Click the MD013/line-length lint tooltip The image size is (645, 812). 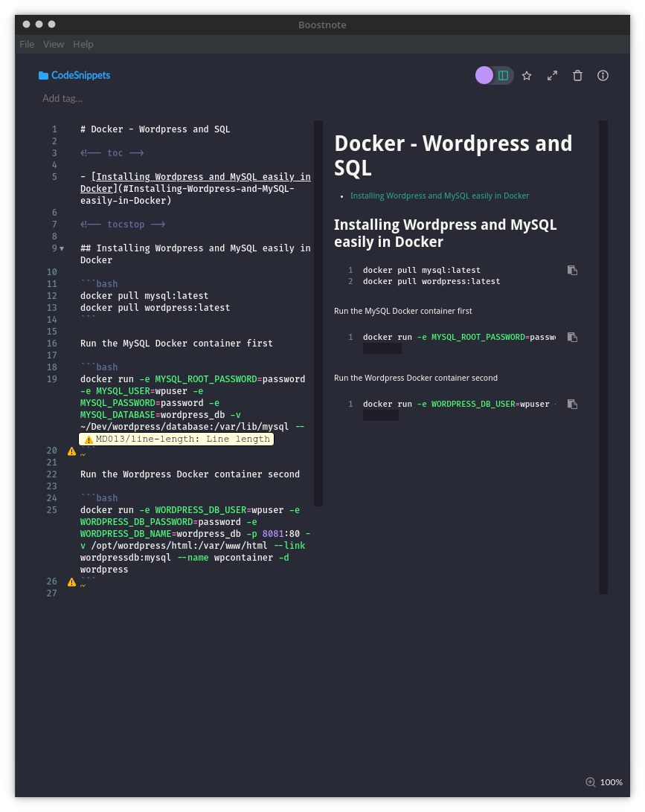[x=176, y=439]
